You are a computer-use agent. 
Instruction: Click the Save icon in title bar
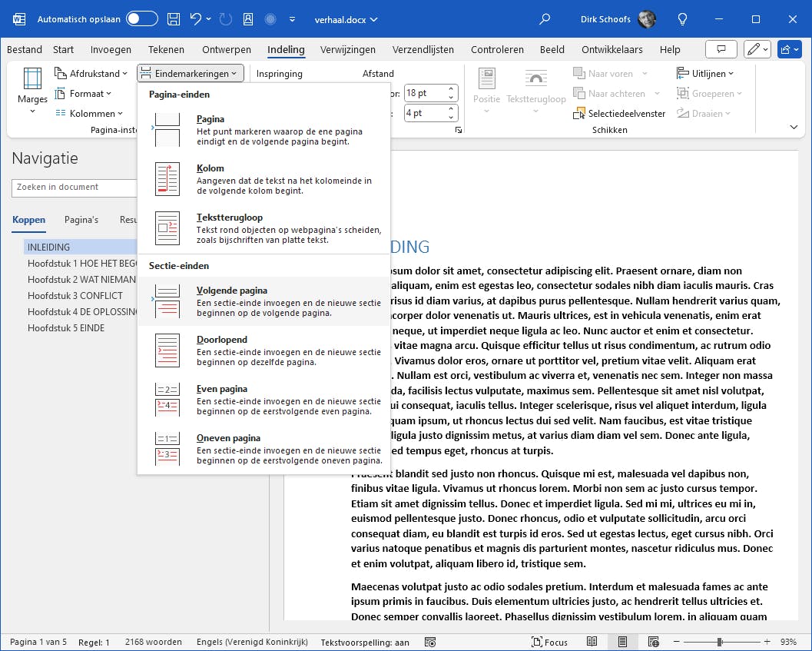174,18
